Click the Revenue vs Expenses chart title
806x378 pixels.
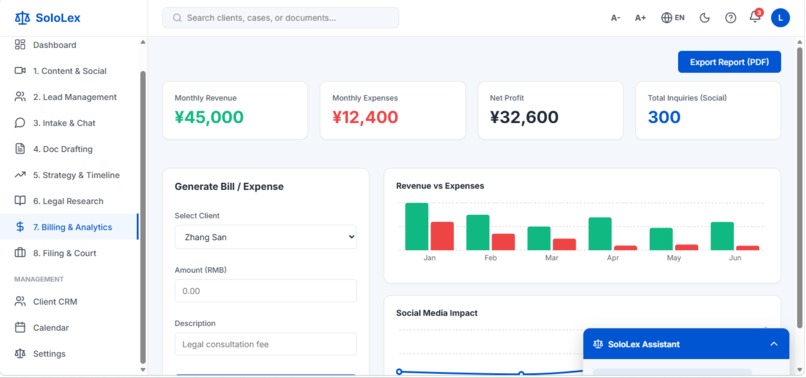click(440, 186)
